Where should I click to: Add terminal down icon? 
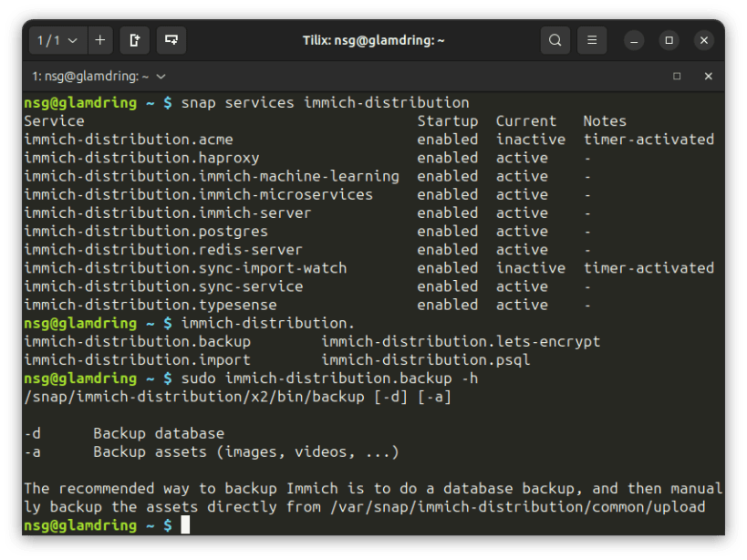coord(171,40)
